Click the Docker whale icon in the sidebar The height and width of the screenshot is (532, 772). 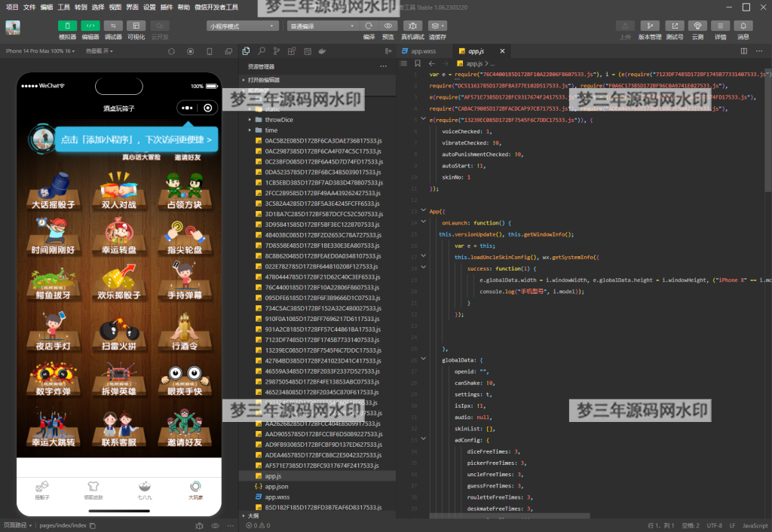click(323, 51)
